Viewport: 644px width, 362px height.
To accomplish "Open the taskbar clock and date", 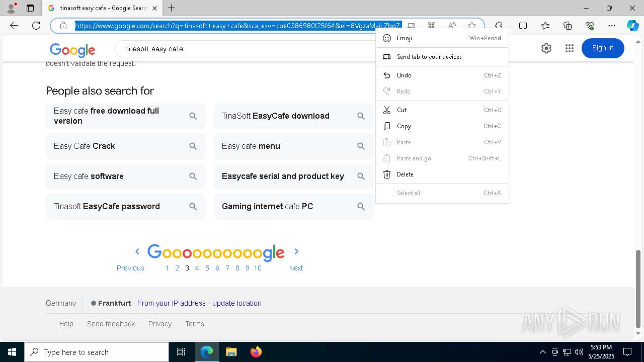I will (601, 352).
